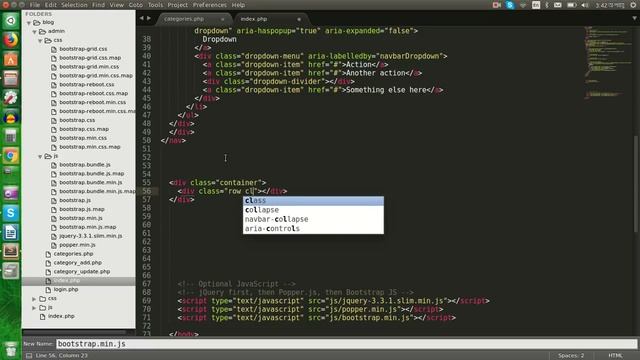Click line number 55 in gutter
The image size is (640, 360).
(147, 183)
